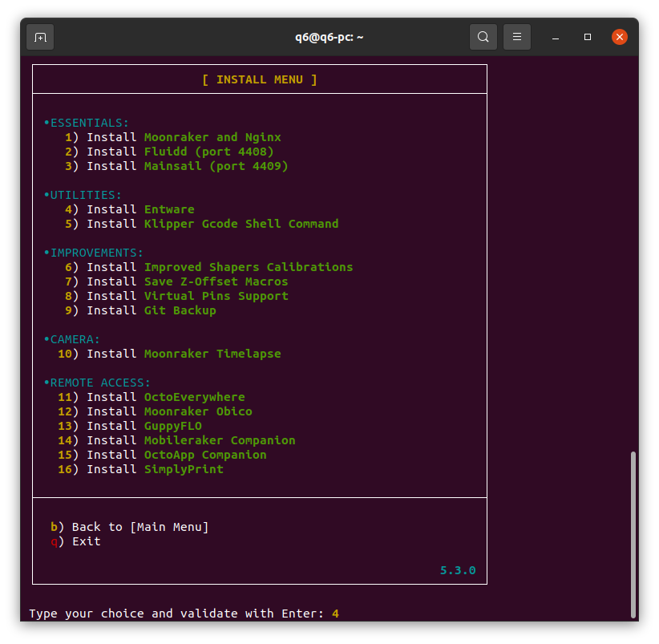This screenshot has height=644, width=659.
Task: Select the IMPROVEMENTS: section heading
Action: (93, 253)
